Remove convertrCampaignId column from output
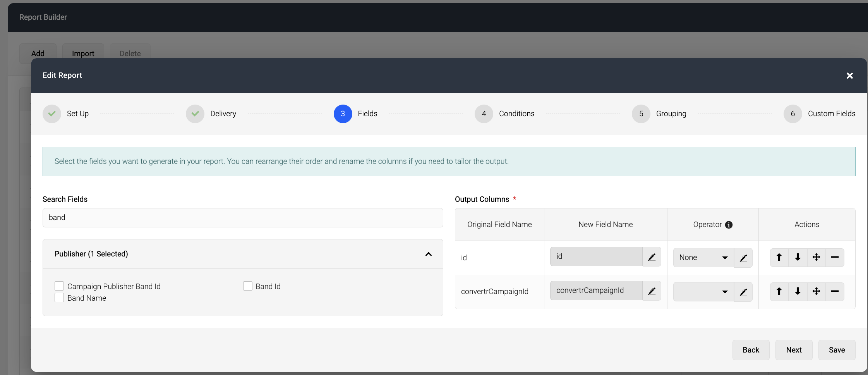Viewport: 868px width, 375px height. coord(835,291)
